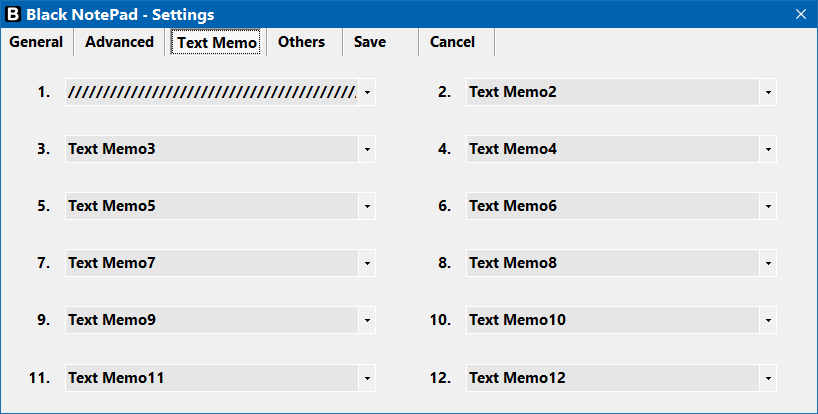Open the Advanced tab
The image size is (818, 414).
coord(119,42)
